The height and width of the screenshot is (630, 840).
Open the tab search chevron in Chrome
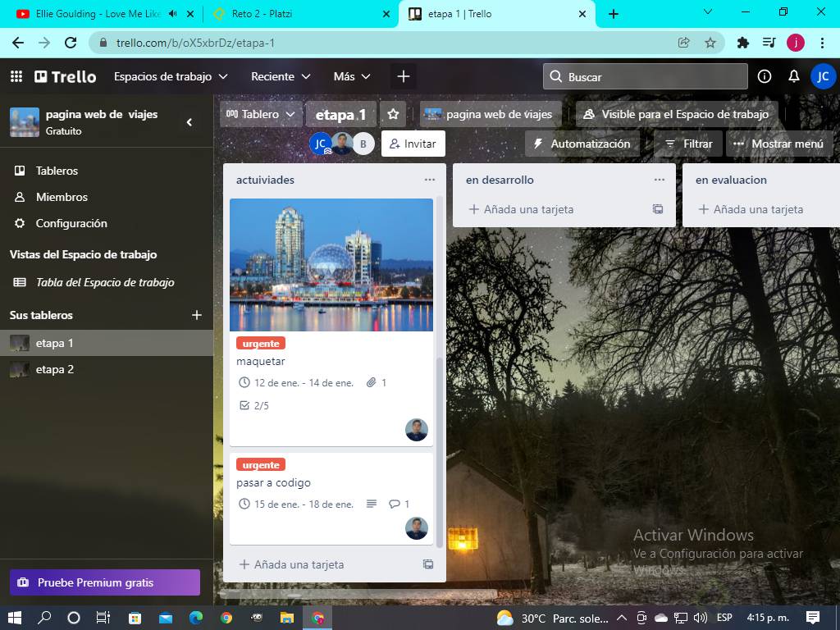tap(708, 11)
